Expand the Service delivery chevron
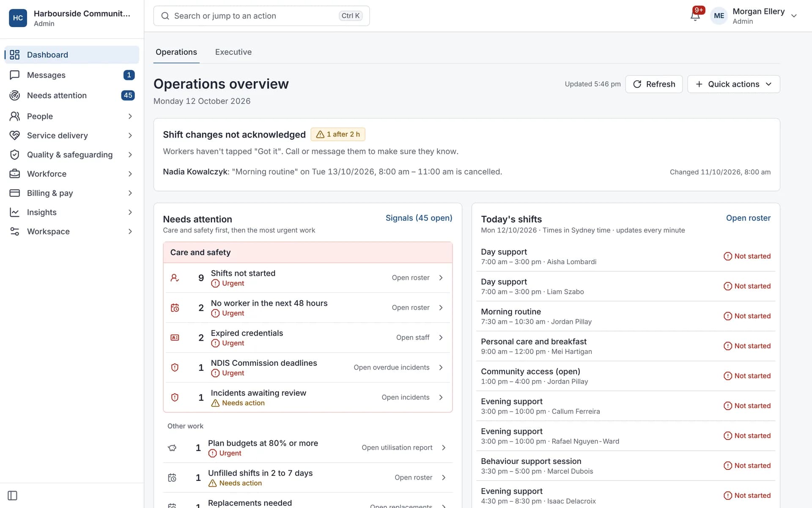The height and width of the screenshot is (508, 812). pos(130,135)
